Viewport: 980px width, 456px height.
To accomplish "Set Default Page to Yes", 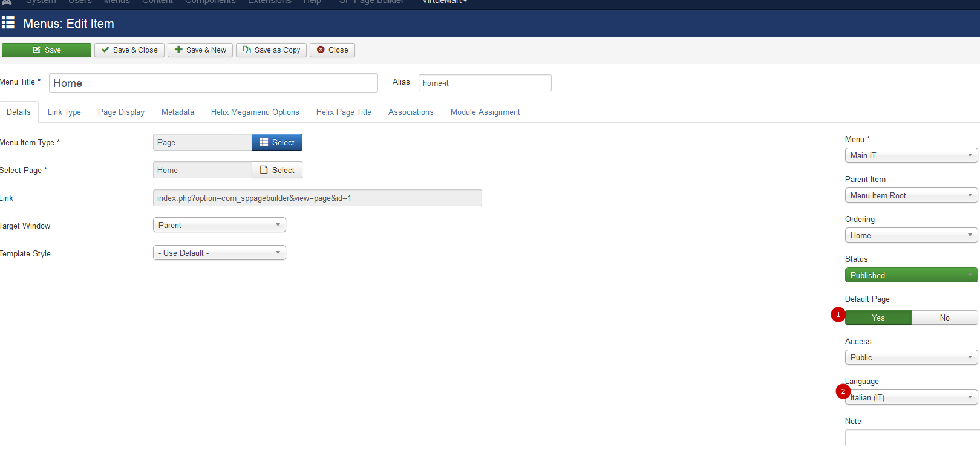I will click(878, 318).
